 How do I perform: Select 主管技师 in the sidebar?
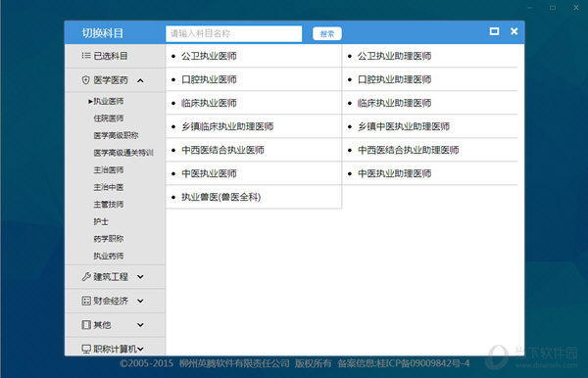[109, 205]
